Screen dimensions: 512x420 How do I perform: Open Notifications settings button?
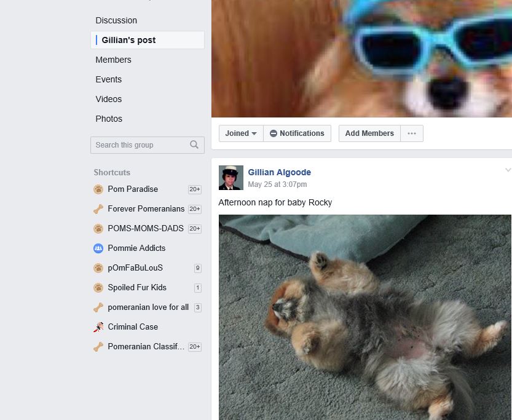297,133
